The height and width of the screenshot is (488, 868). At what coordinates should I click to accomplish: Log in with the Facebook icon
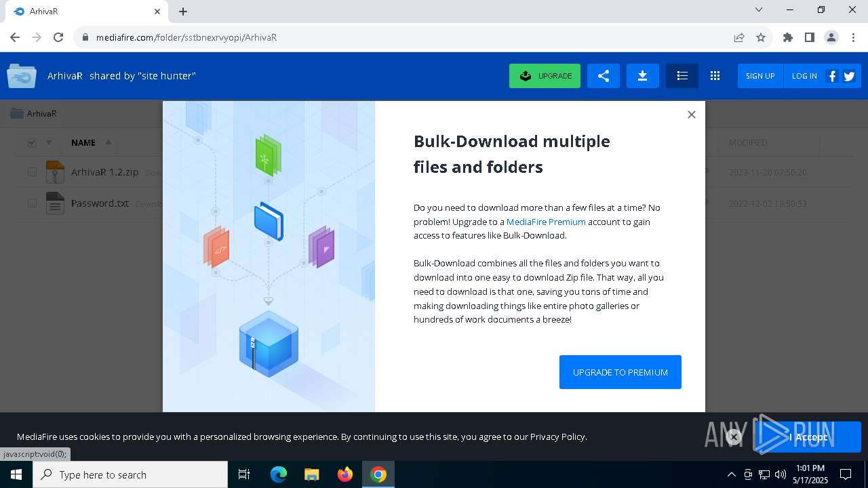click(x=832, y=76)
